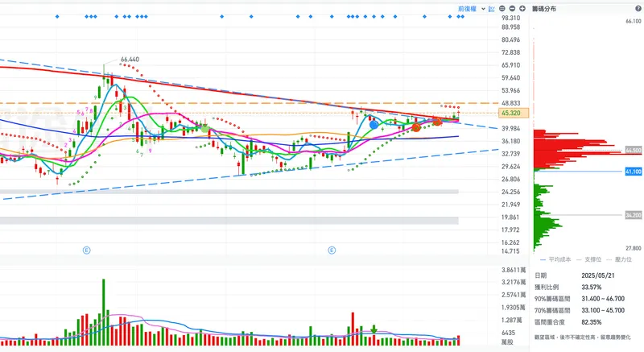644x352 pixels.
Task: Reset chart zoom with the equals-circle icon
Action: coord(502,9)
